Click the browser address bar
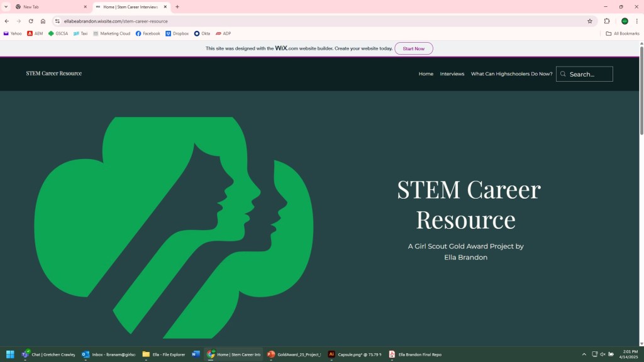Image resolution: width=644 pixels, height=362 pixels. (314, 21)
